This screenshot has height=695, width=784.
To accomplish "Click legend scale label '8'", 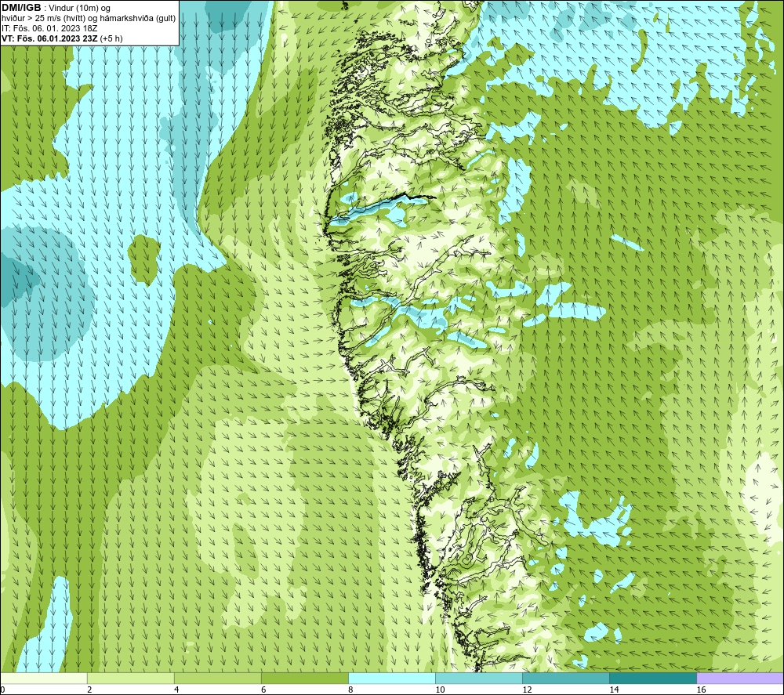I will pos(350,690).
